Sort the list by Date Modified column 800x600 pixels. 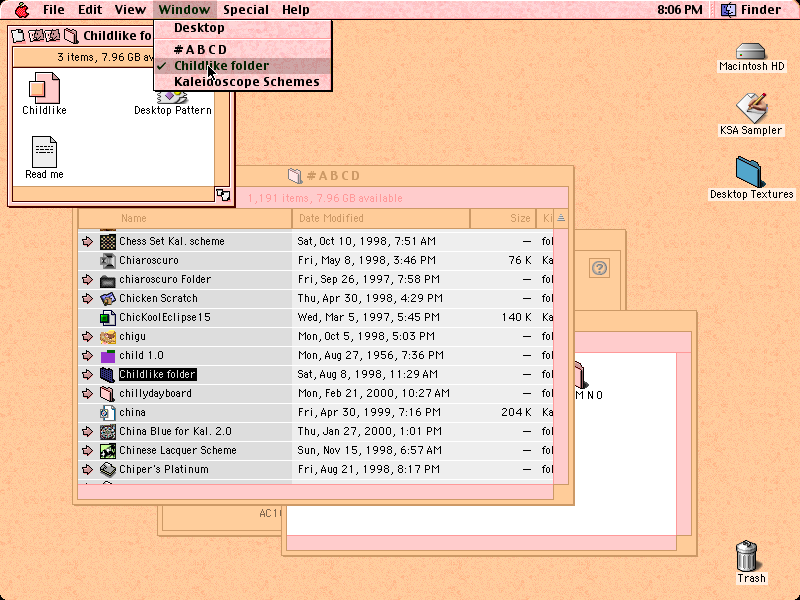(381, 218)
